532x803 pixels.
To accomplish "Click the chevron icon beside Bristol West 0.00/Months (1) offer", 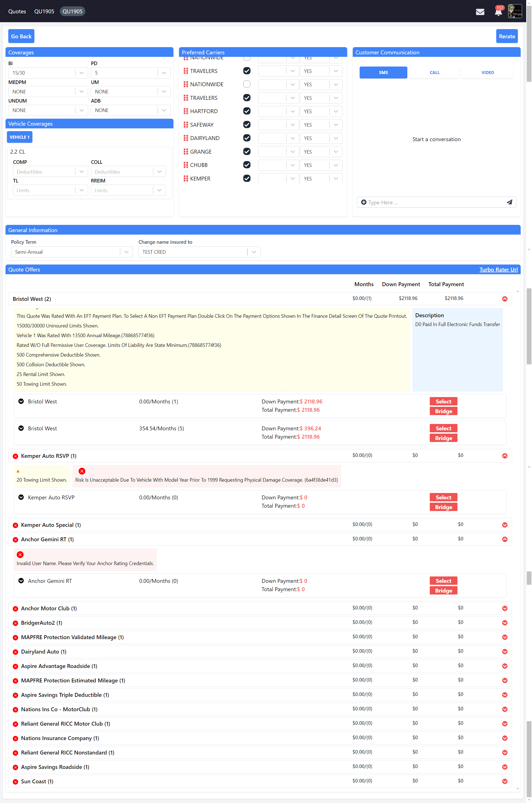I will 21,401.
